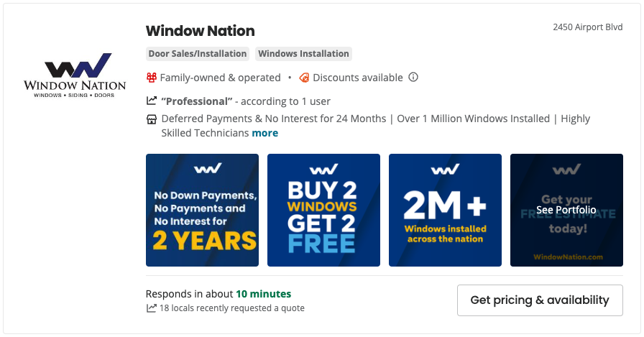Screen dimensions: 644x337
Task: Open the Window Nation business title
Action: click(201, 31)
